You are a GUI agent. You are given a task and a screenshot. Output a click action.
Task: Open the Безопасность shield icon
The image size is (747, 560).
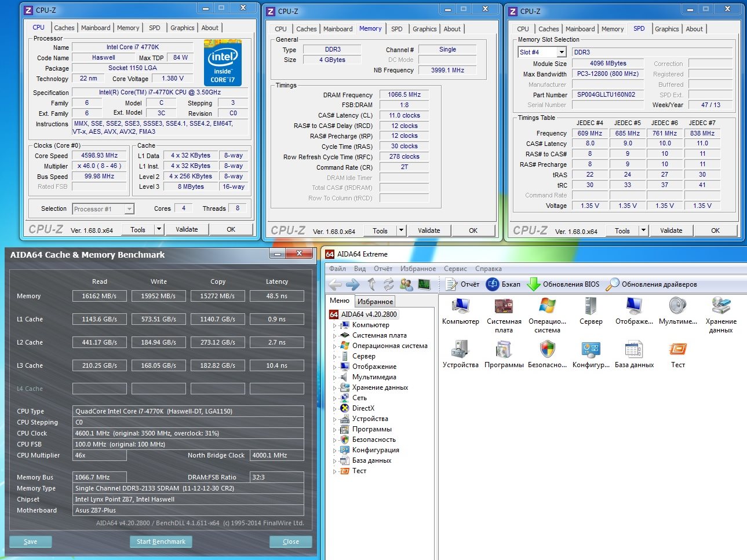pos(547,350)
